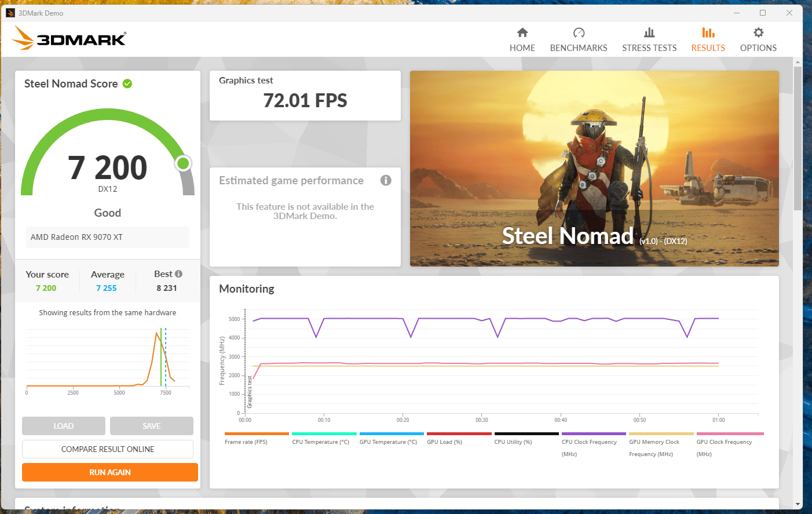The height and width of the screenshot is (514, 812).
Task: Click the Steel Nomad Score heading
Action: coord(71,83)
